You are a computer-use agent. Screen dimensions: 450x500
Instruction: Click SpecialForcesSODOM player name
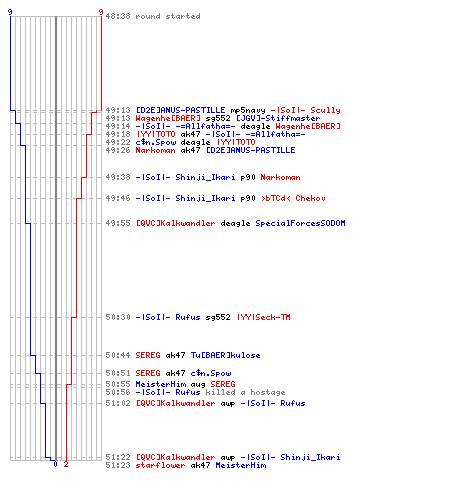pos(300,223)
